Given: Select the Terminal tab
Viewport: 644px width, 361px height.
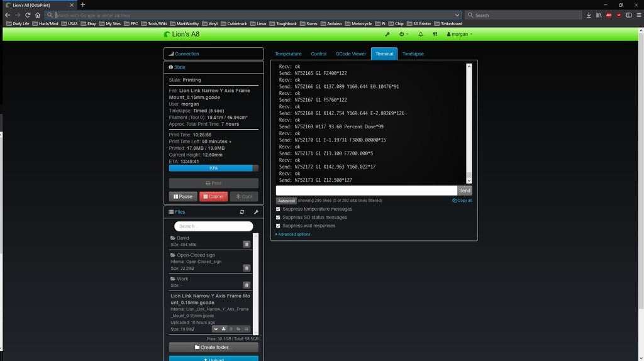Looking at the screenshot, I should 384,54.
